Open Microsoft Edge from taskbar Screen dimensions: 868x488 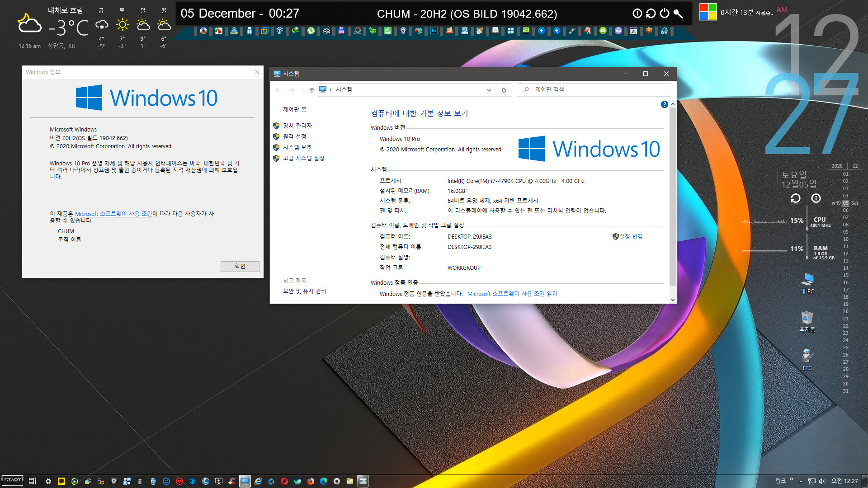click(324, 481)
